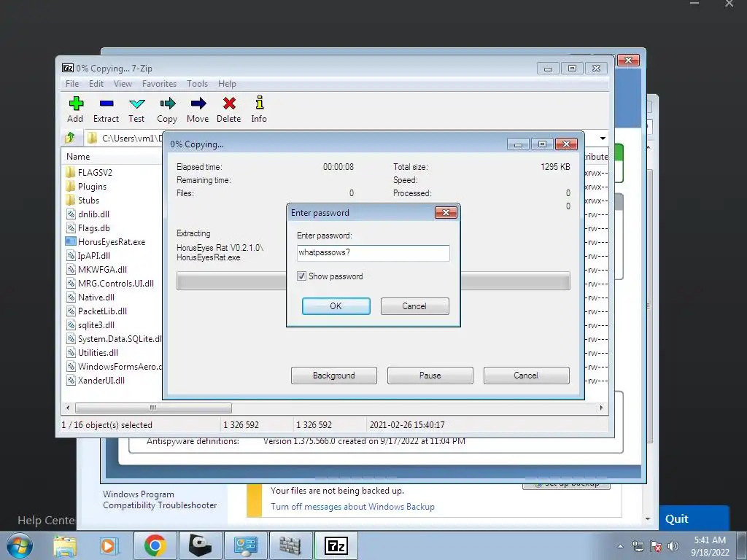747x560 pixels.
Task: Click the password input field
Action: tap(373, 253)
